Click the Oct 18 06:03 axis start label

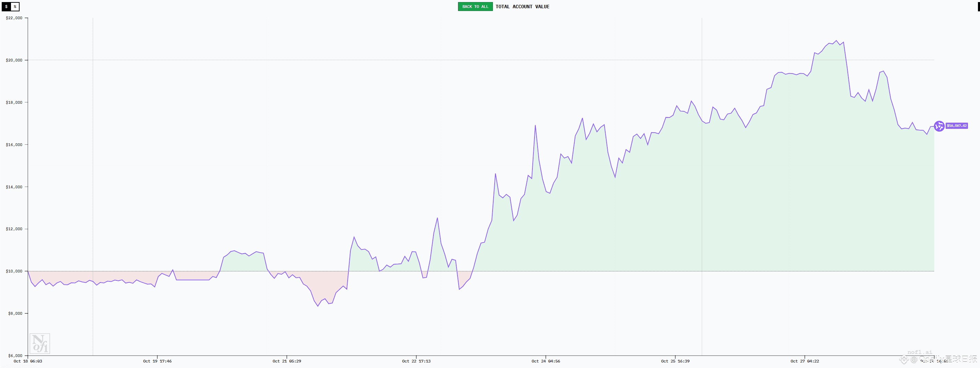click(28, 361)
